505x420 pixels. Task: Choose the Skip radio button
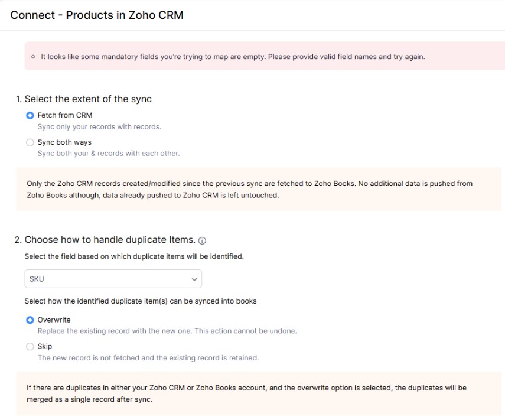point(30,347)
